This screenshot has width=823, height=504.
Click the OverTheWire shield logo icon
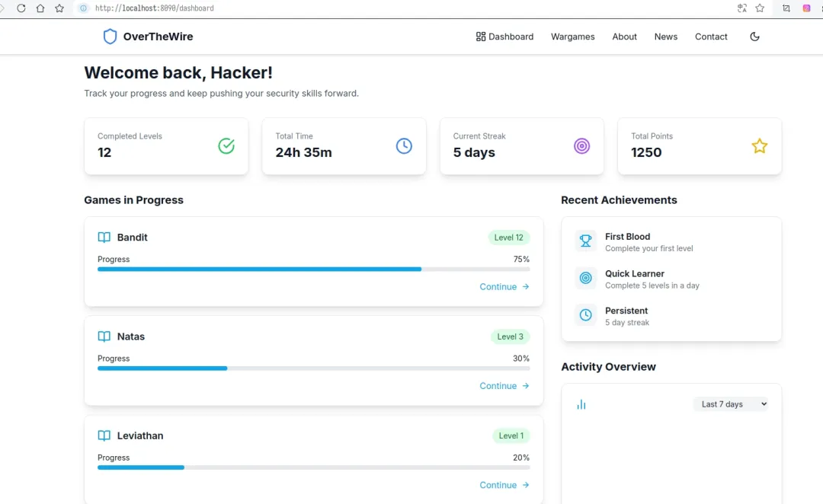coord(110,37)
